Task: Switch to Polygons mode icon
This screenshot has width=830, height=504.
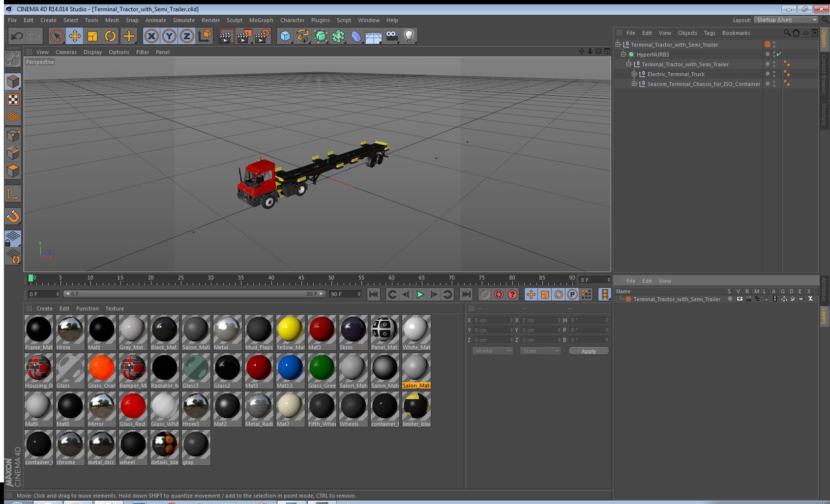Action: [13, 170]
